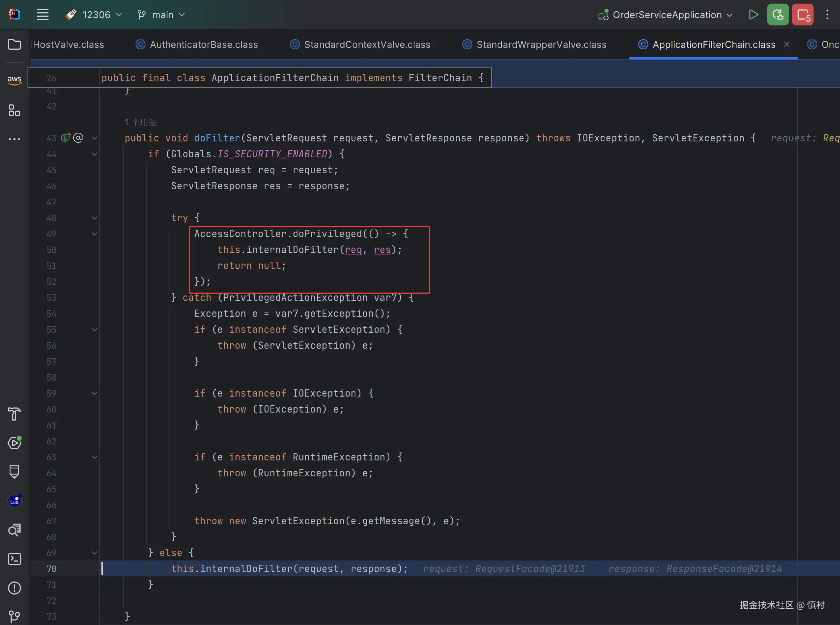Open the Terminal tool window
This screenshot has height=625, width=840.
pos(14,559)
